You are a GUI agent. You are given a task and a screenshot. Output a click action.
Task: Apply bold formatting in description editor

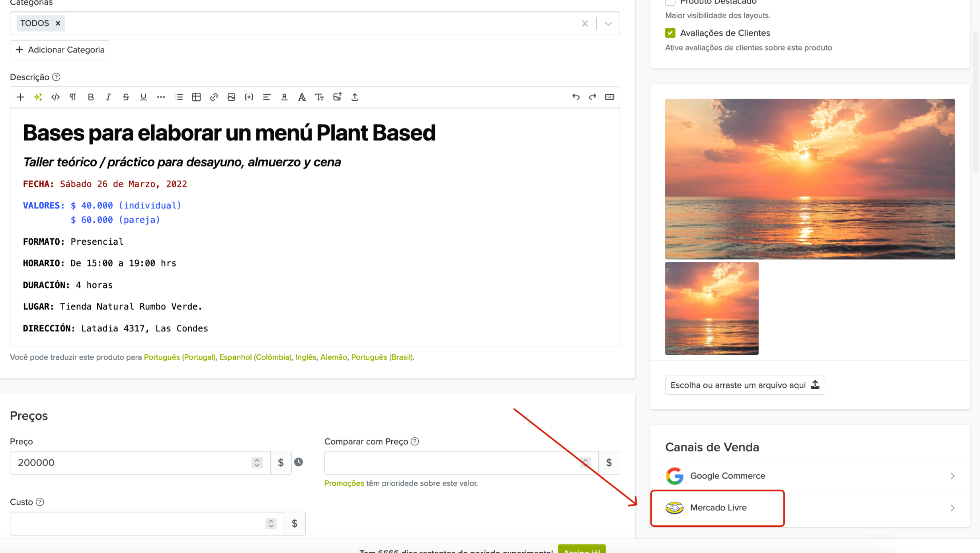pos(91,97)
